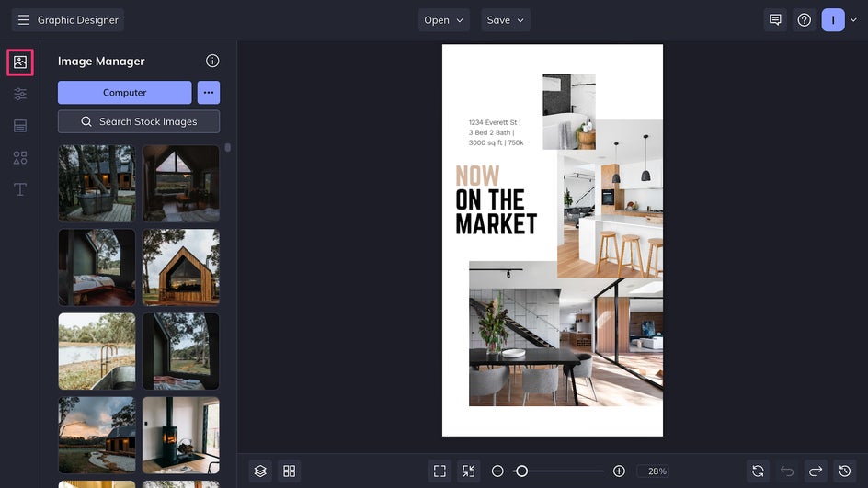Select the sunset cabin landscape thumbnail
The width and height of the screenshot is (868, 488).
(x=97, y=435)
